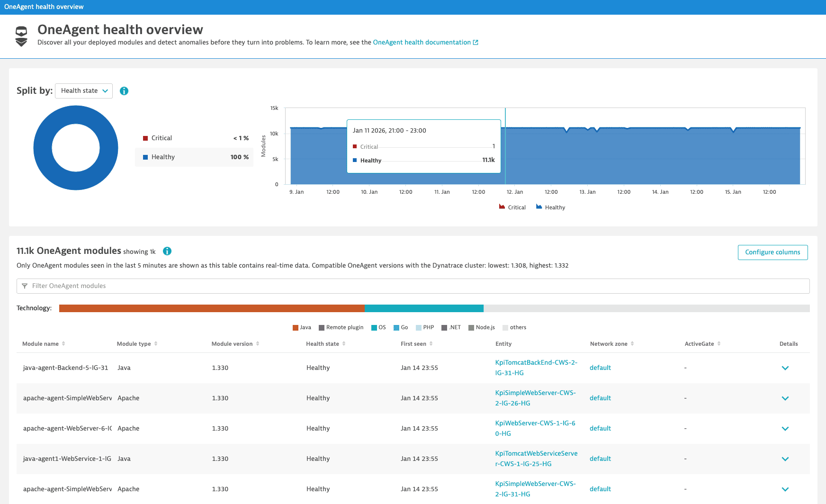Screen dimensions: 826x504
Task: Toggle Critical series in chart legend
Action: point(512,207)
